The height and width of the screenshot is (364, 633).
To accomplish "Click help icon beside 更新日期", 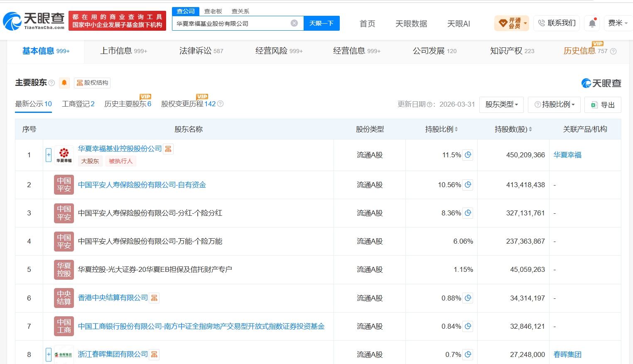I will [x=429, y=105].
